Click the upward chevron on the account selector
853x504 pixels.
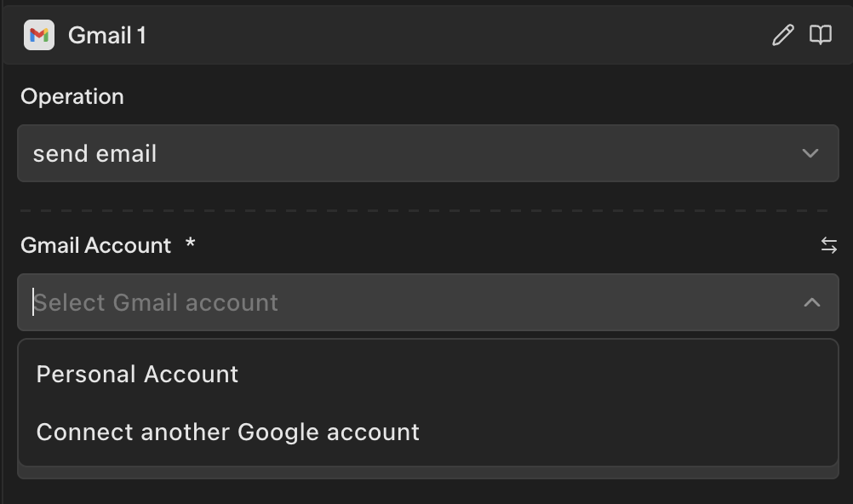811,302
